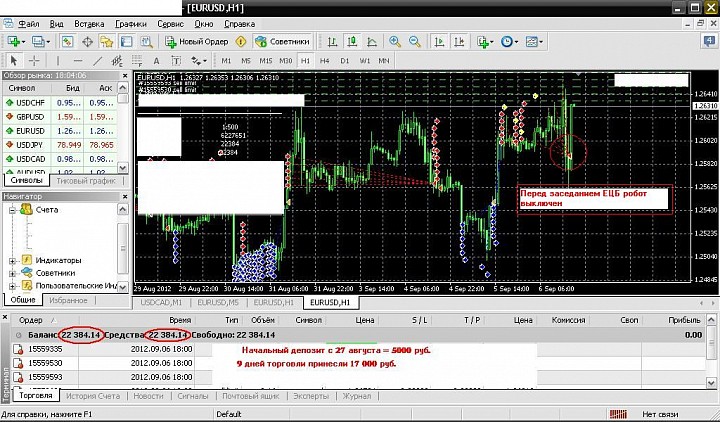Close the Навигатор panel

pyautogui.click(x=125, y=197)
